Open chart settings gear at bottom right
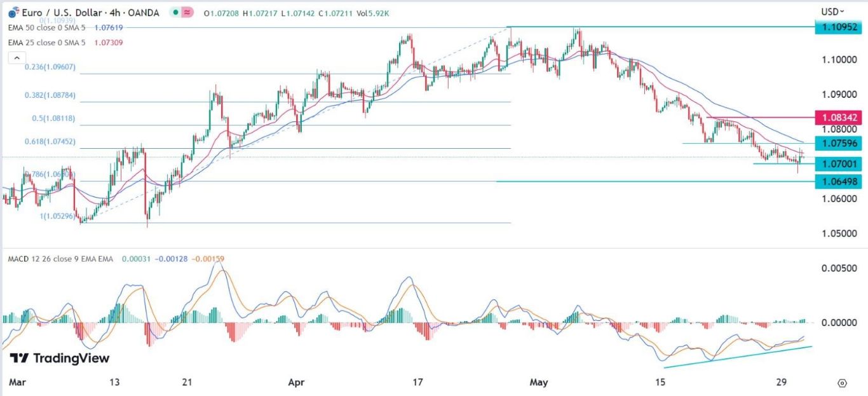The width and height of the screenshot is (868, 396). [x=843, y=383]
